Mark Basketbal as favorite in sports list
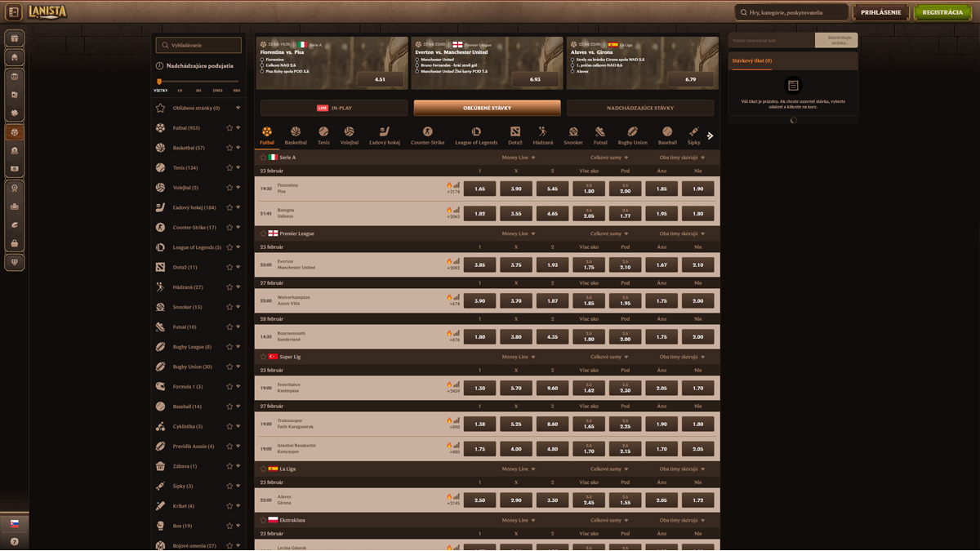 pyautogui.click(x=229, y=148)
